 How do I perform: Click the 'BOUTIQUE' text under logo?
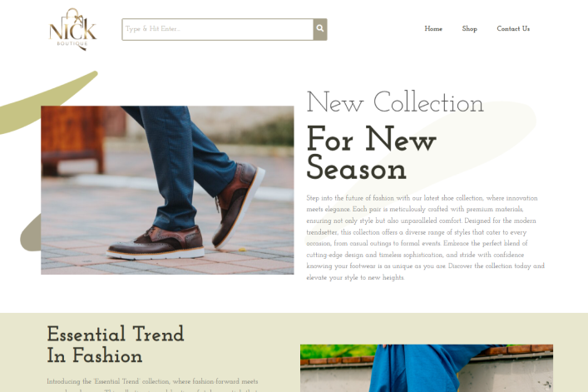(72, 43)
